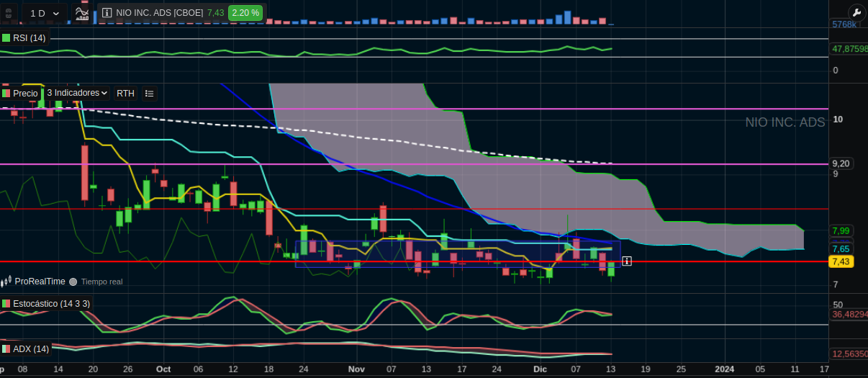Click the Precio panel label

tap(25, 94)
